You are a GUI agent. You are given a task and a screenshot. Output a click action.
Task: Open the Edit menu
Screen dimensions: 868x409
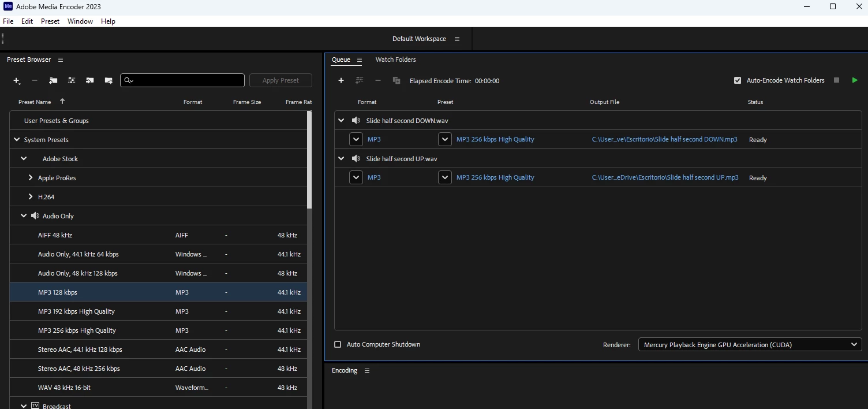27,21
